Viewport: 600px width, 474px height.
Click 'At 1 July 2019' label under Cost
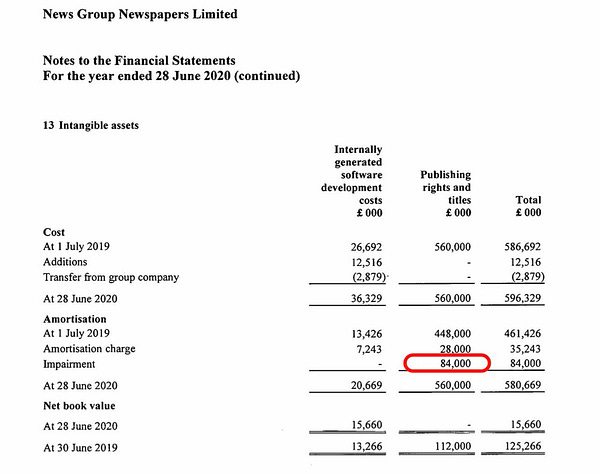pyautogui.click(x=76, y=246)
